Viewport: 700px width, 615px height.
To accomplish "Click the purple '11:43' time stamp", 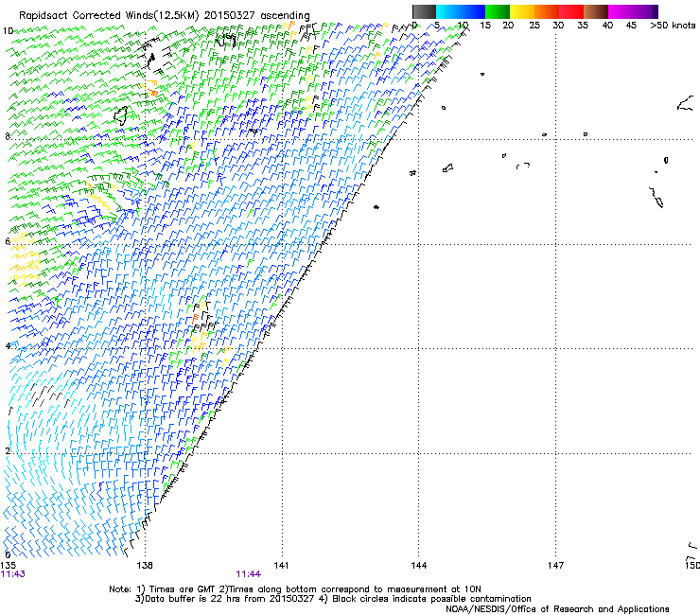I will coord(13,574).
